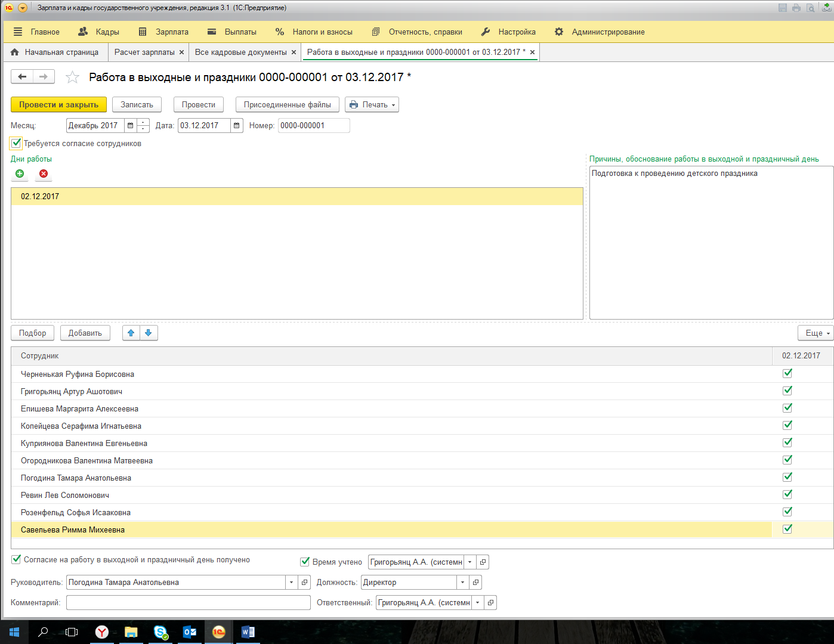Open calendar picker for Дата field

pyautogui.click(x=237, y=125)
